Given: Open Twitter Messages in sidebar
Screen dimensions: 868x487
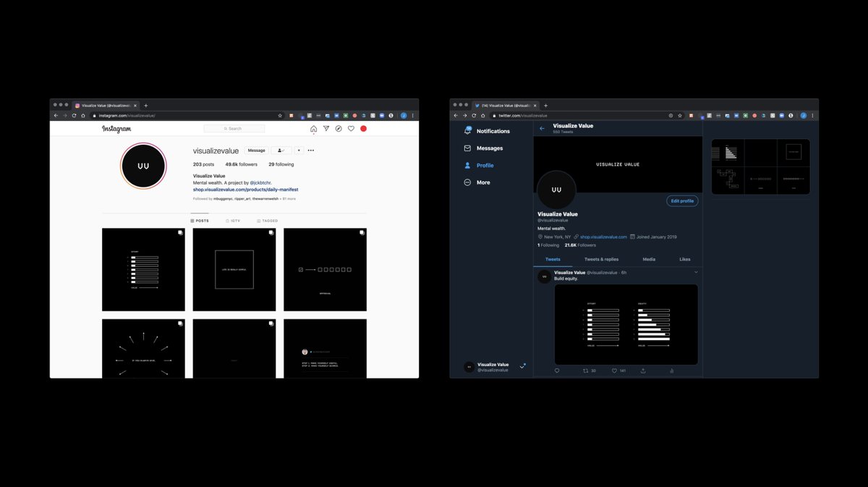Looking at the screenshot, I should point(482,148).
